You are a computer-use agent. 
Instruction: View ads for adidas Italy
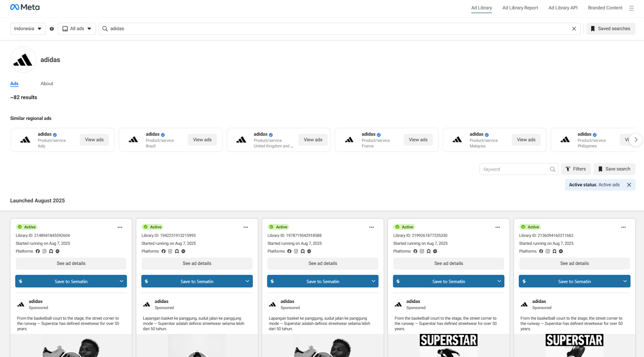[94, 140]
